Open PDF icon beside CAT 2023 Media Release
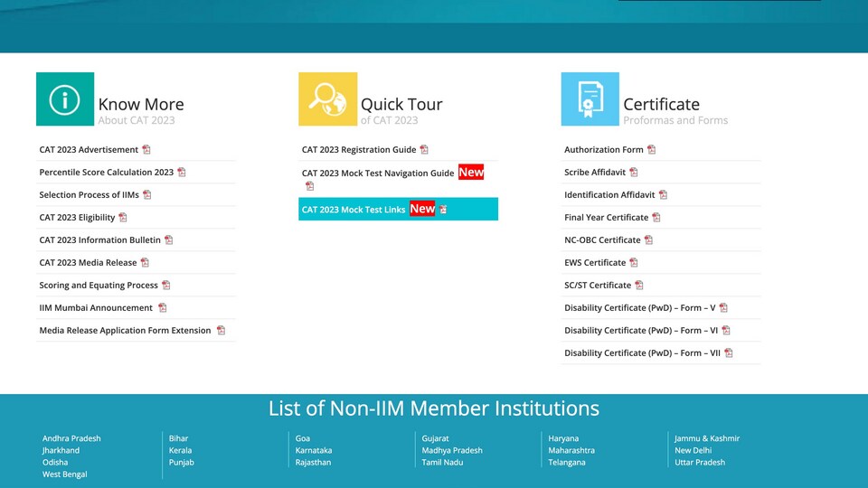Image resolution: width=868 pixels, height=488 pixels. [145, 262]
